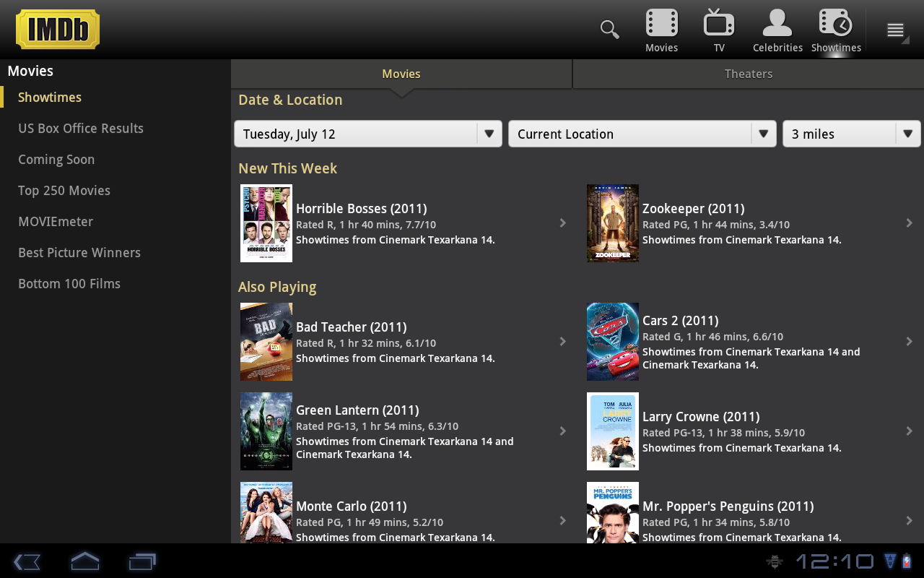Select the Movies tab
The height and width of the screenshot is (578, 924).
[401, 74]
